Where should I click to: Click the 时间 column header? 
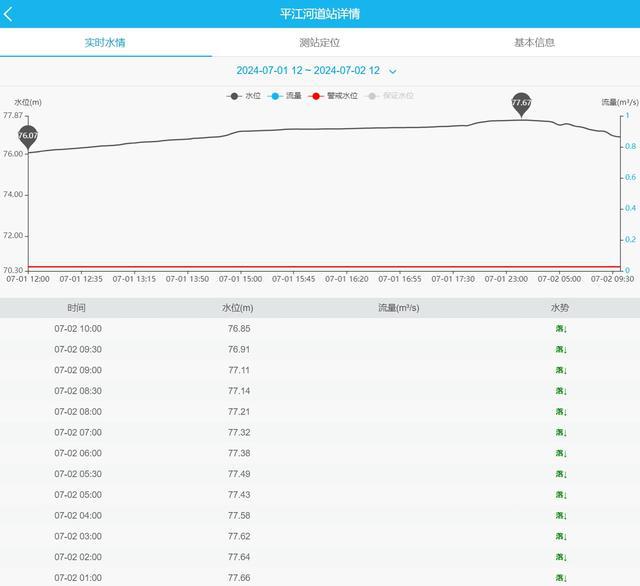tap(77, 308)
